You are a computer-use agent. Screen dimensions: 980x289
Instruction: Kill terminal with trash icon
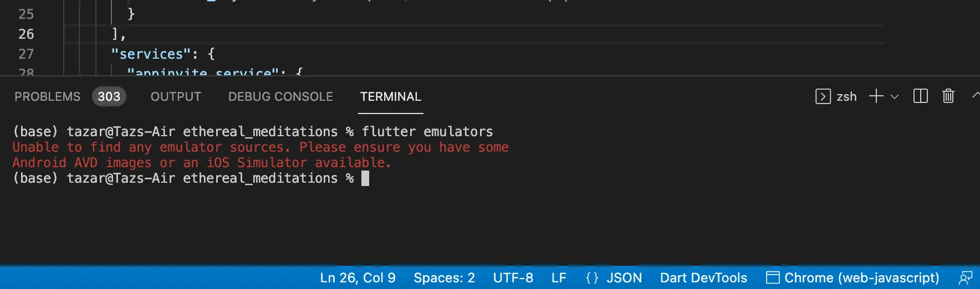pos(948,96)
